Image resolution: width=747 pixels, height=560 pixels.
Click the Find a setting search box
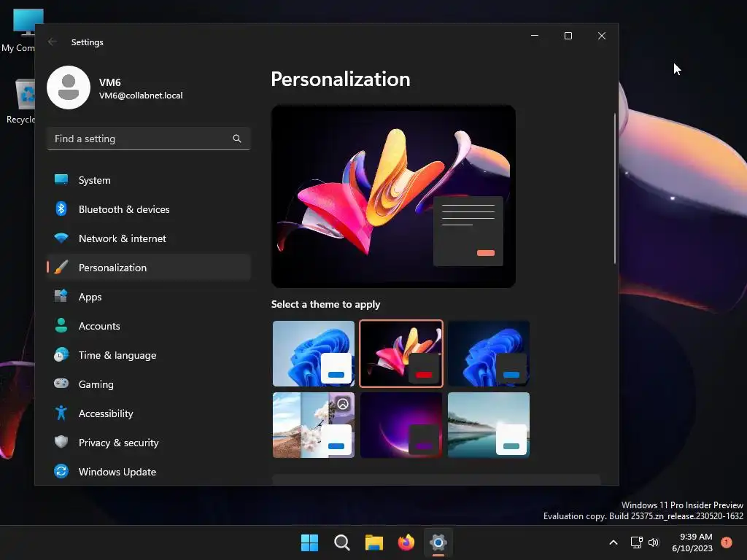(x=149, y=139)
